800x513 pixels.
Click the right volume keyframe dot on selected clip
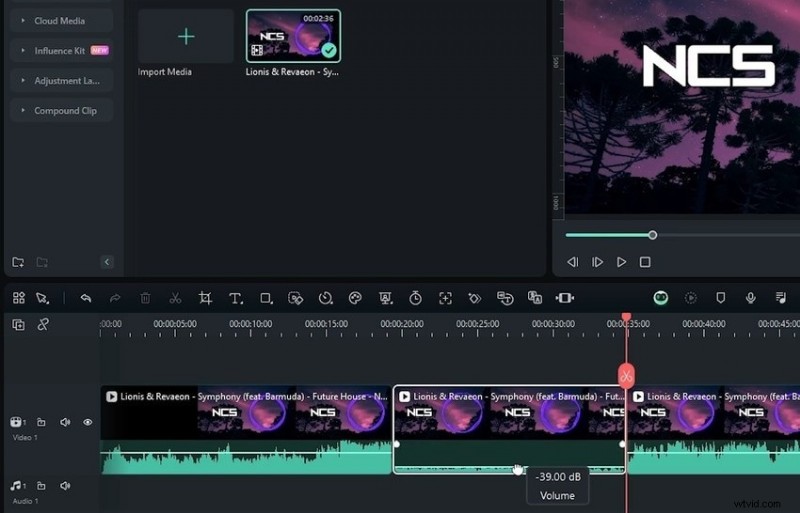[x=622, y=444]
